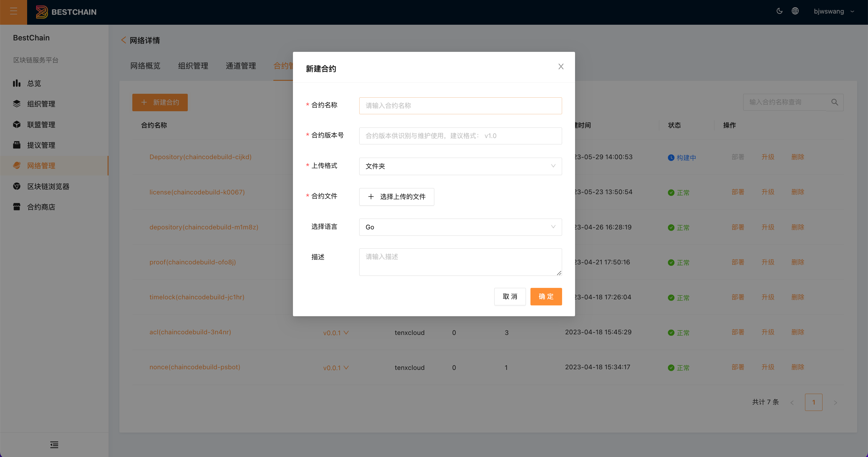
Task: Click the 区块链浏览器 sidebar icon
Action: (17, 186)
